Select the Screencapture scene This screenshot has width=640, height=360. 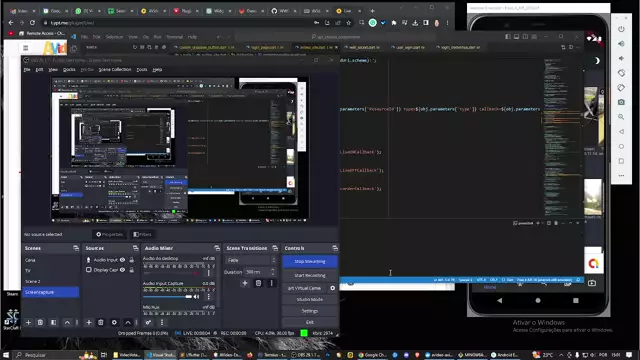[x=51, y=292]
